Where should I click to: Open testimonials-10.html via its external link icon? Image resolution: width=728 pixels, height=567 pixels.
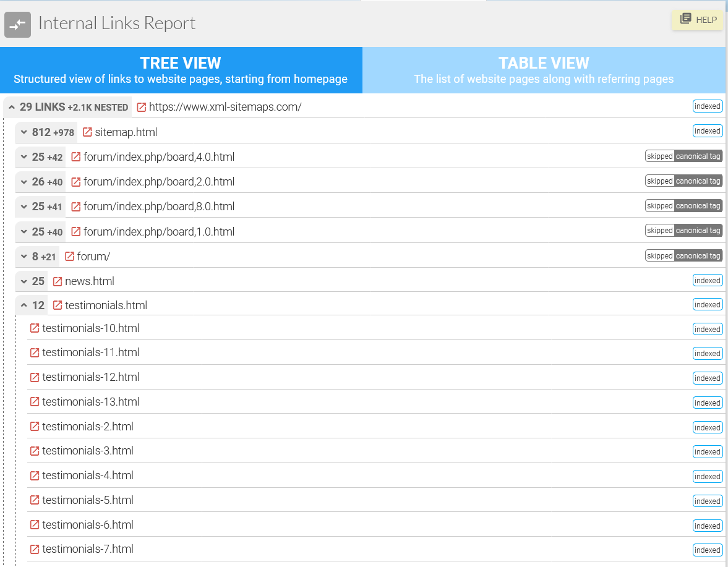click(x=34, y=328)
